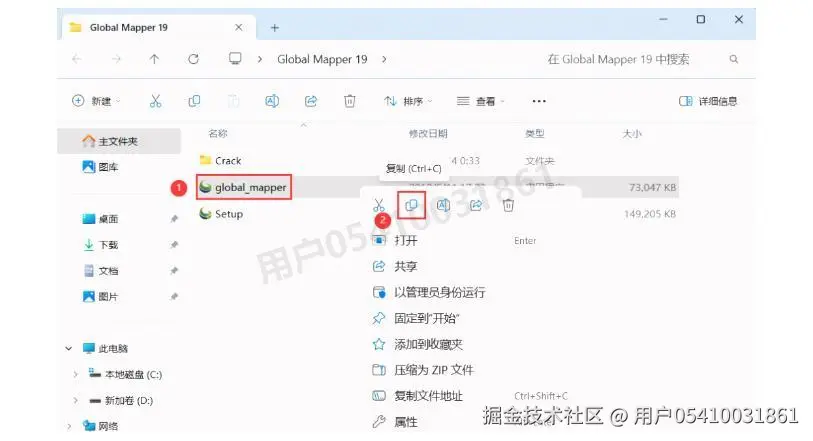The height and width of the screenshot is (441, 813).
Task: Go back with the left arrow
Action: coord(77,59)
